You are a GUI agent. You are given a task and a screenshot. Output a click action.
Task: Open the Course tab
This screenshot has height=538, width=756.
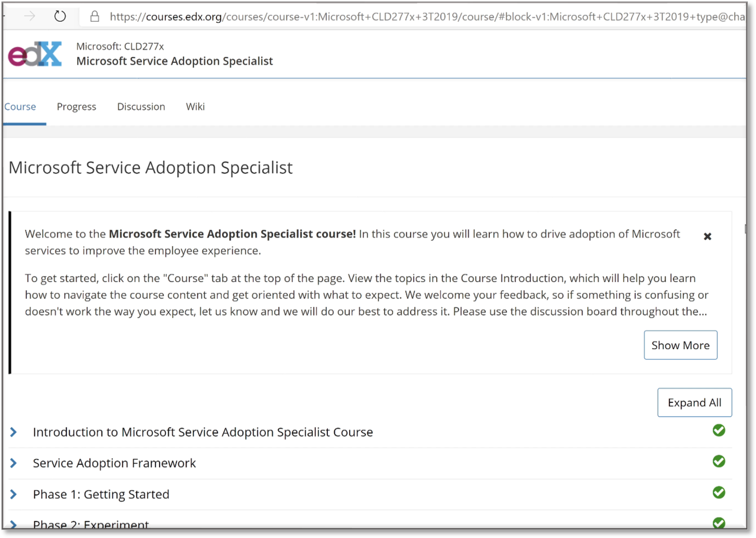point(20,106)
